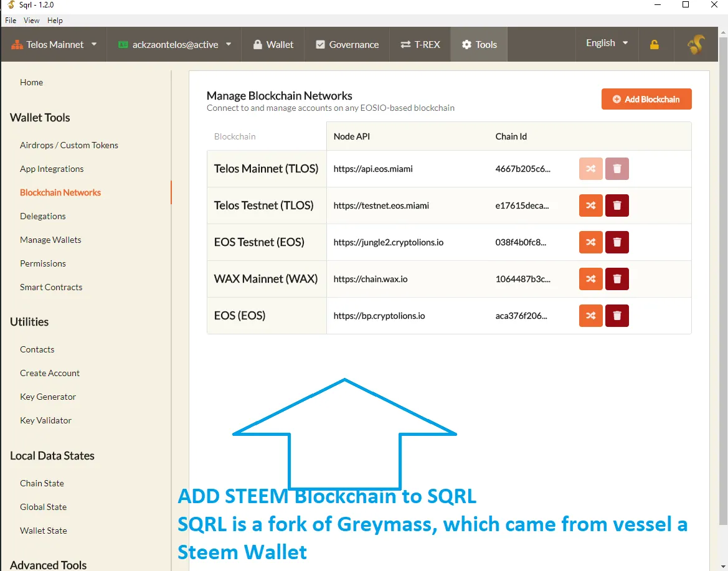Open App Integrations in sidebar

click(52, 169)
